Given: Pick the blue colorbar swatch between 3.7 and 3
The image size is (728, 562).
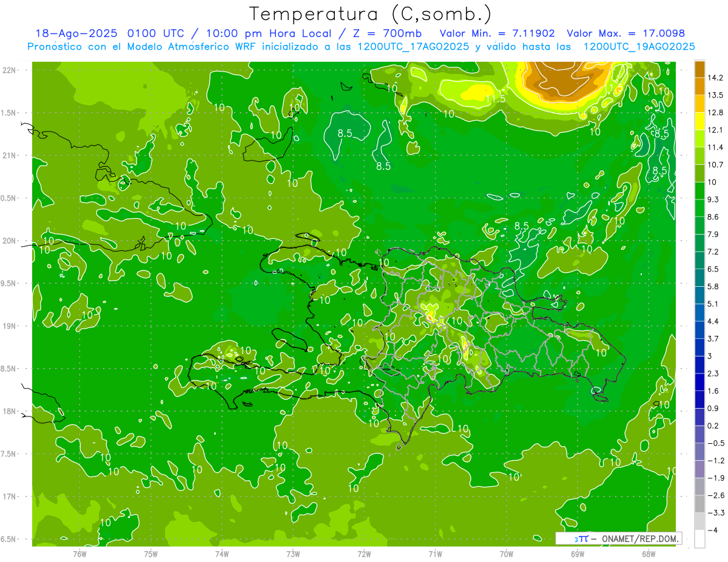Looking at the screenshot, I should [x=699, y=347].
